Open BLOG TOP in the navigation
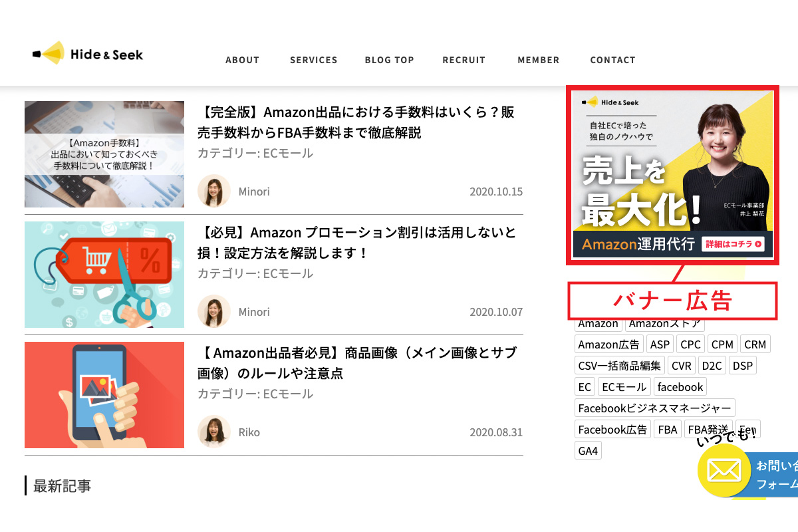798x532 pixels. coord(390,60)
